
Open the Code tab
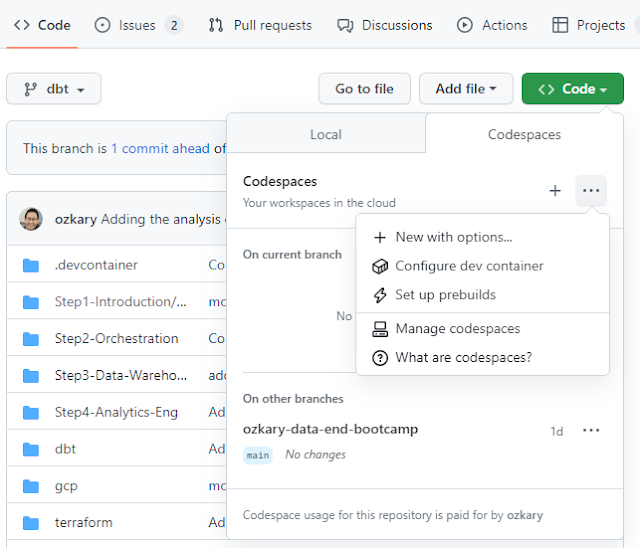(42, 25)
